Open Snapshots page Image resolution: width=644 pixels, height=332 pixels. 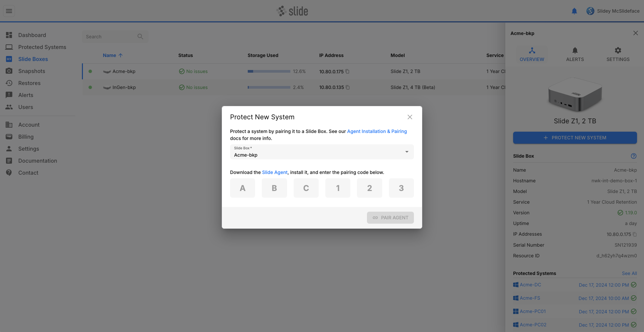pyautogui.click(x=32, y=71)
